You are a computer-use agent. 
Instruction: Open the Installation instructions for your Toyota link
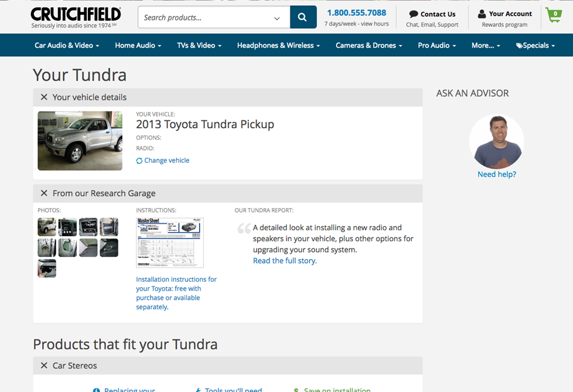176,293
